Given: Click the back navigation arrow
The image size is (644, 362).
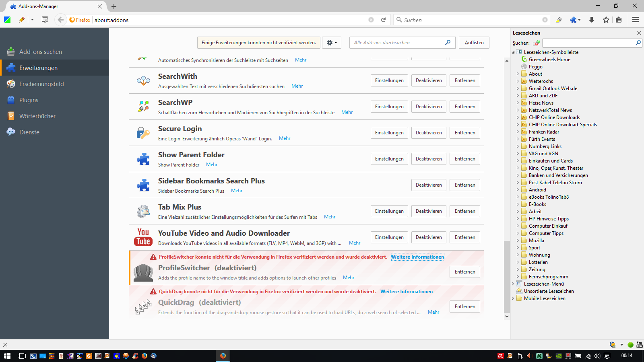Looking at the screenshot, I should 61,20.
